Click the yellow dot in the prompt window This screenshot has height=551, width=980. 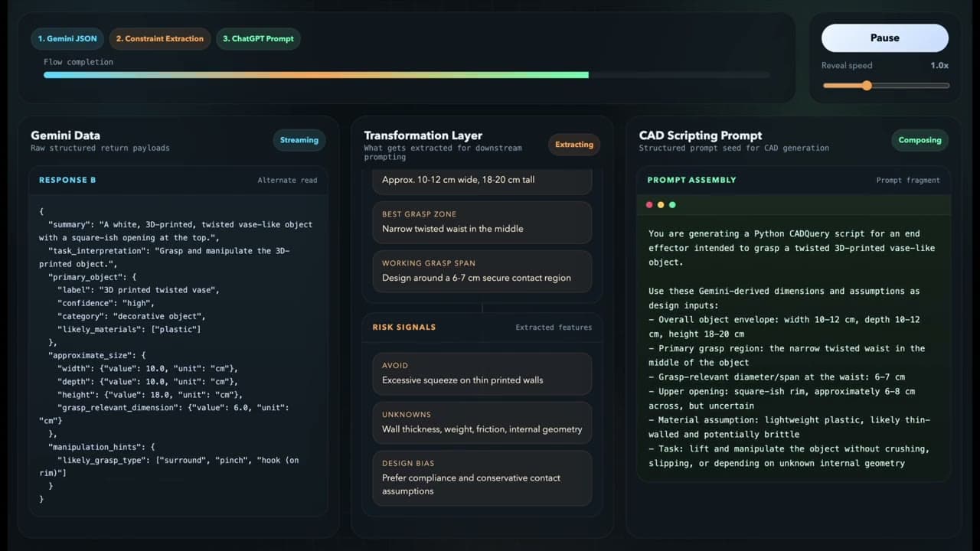pos(661,205)
